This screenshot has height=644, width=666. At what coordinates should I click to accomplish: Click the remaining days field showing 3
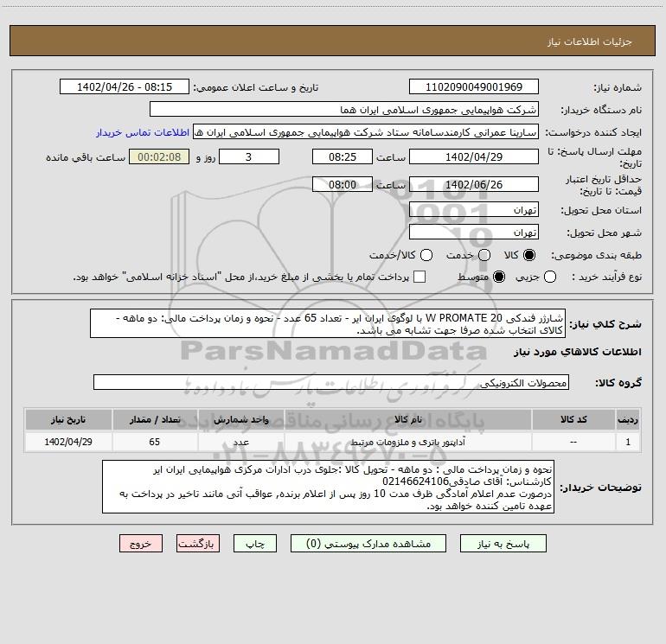[x=249, y=156]
